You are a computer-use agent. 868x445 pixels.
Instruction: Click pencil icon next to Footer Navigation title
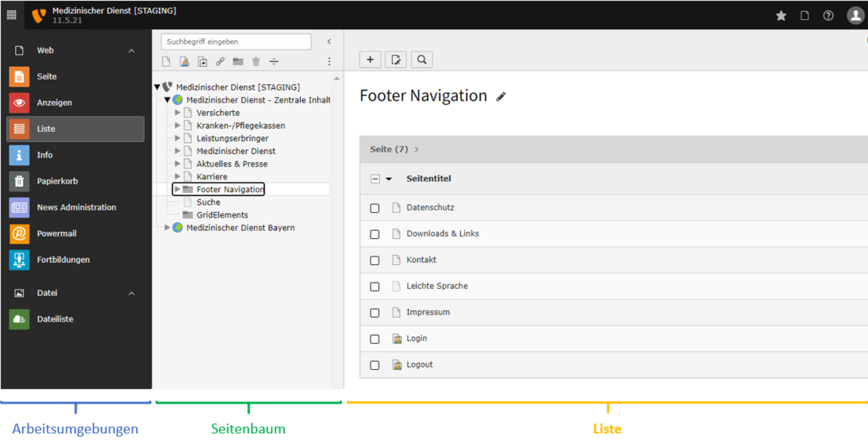click(501, 97)
